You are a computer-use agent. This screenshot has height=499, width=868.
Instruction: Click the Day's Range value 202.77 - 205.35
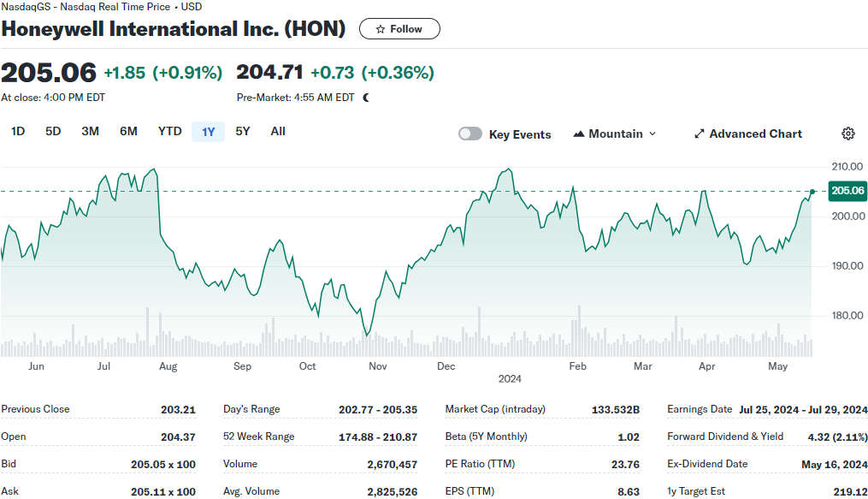click(378, 410)
